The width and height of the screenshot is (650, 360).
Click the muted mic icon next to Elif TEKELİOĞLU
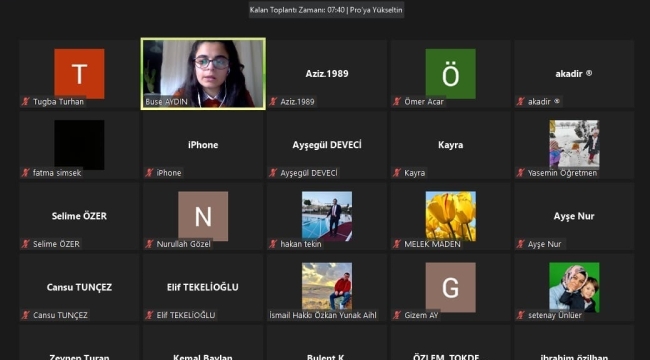click(x=149, y=315)
